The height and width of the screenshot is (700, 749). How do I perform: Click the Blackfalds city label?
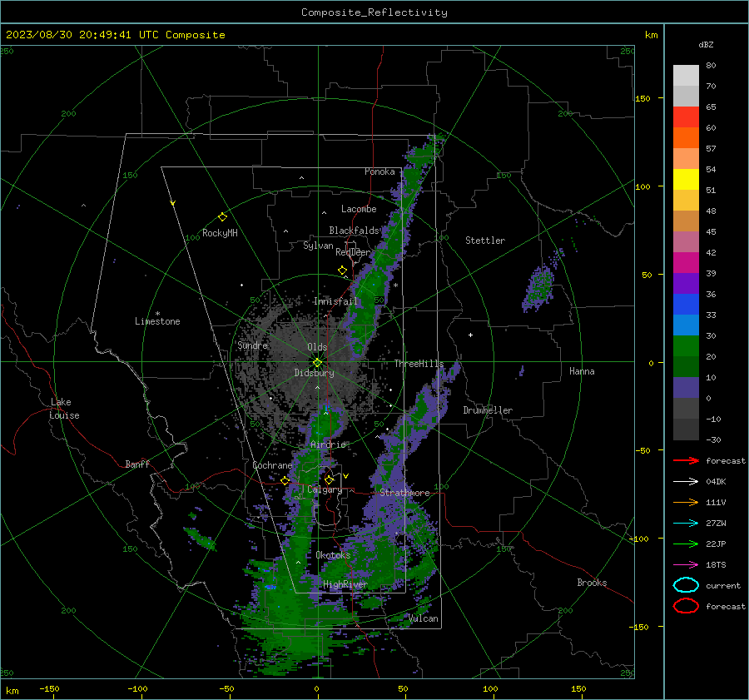click(x=354, y=231)
